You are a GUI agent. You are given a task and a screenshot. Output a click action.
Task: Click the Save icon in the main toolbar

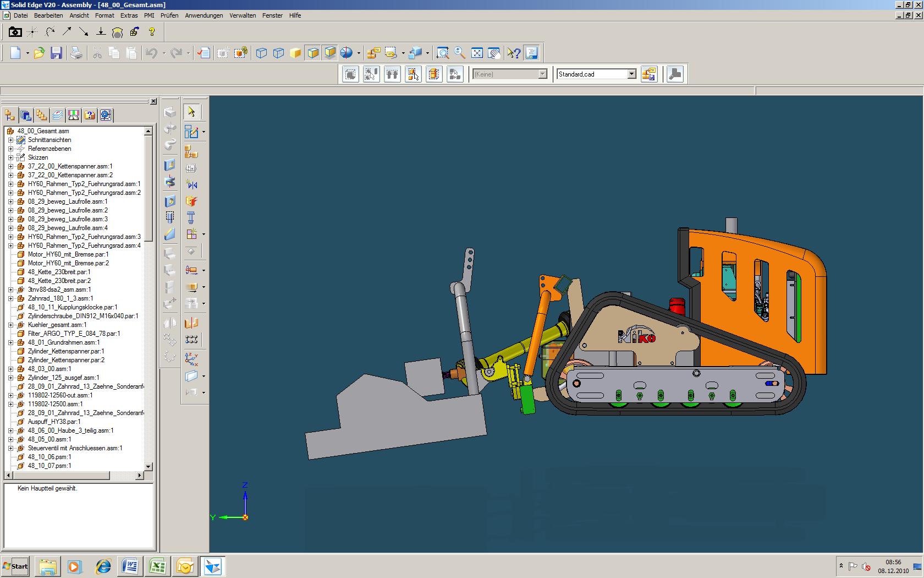(x=56, y=53)
